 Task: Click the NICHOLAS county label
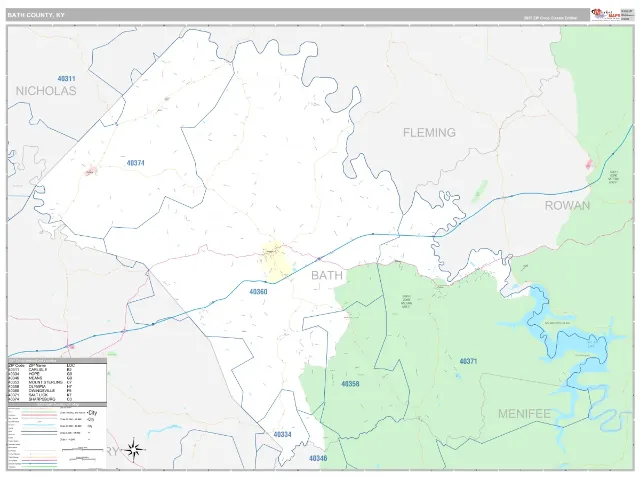click(46, 91)
